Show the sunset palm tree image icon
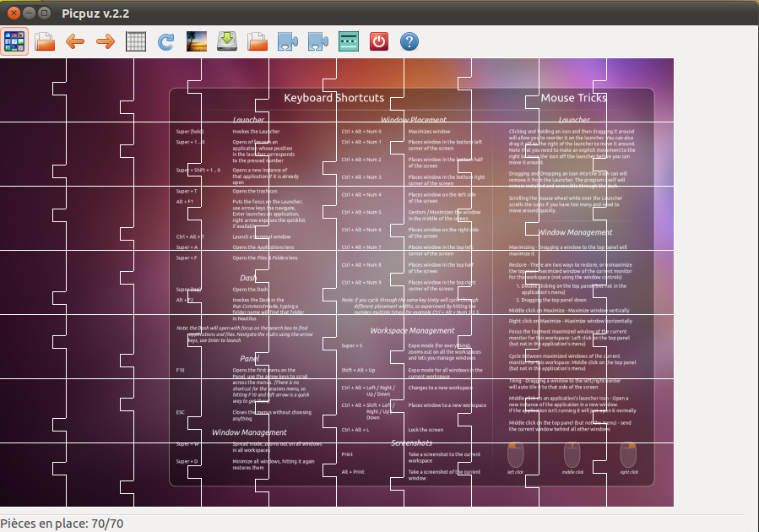 coord(197,41)
